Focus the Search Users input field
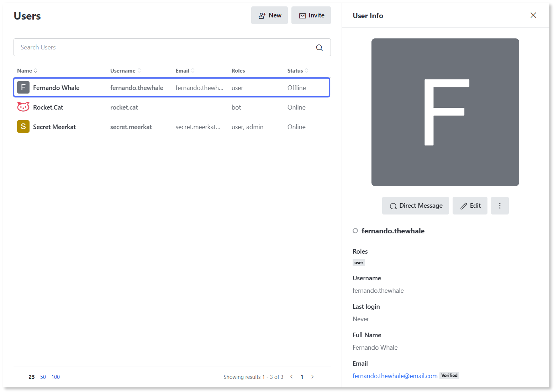Image resolution: width=554 pixels, height=392 pixels. click(x=164, y=47)
